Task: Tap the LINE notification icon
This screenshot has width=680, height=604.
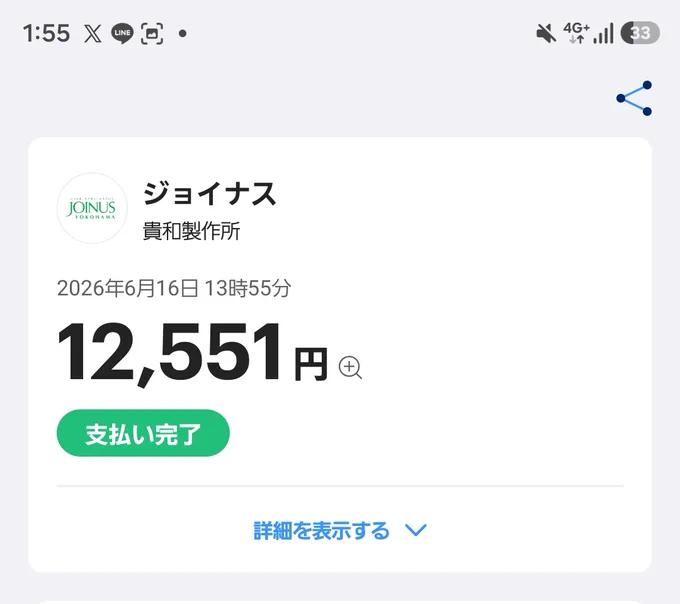Action: click(122, 33)
